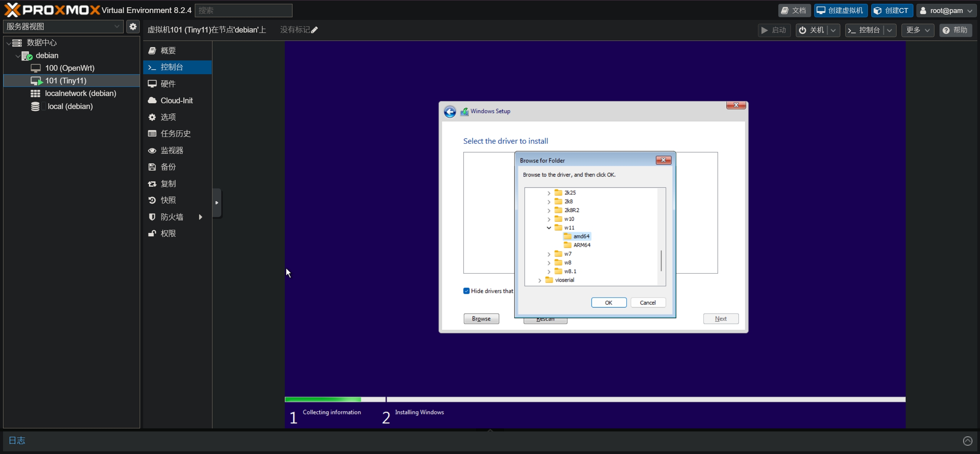Open the 快照 snapshots tab

tap(177, 200)
